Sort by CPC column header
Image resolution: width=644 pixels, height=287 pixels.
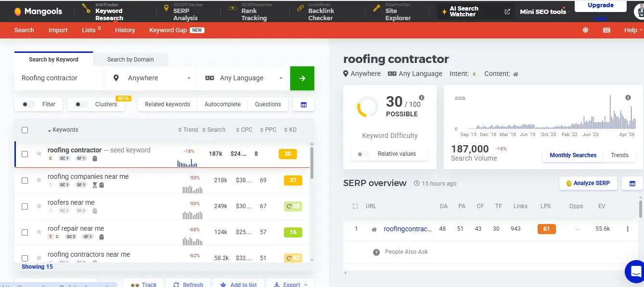tap(244, 130)
